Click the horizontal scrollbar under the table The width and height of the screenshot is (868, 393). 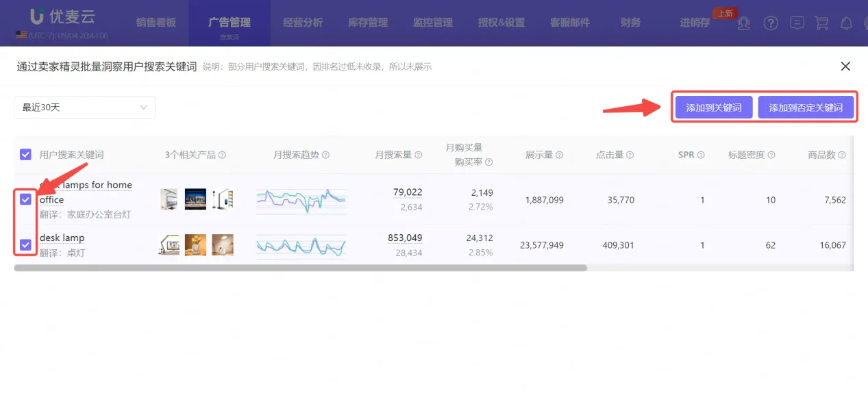coord(301,268)
